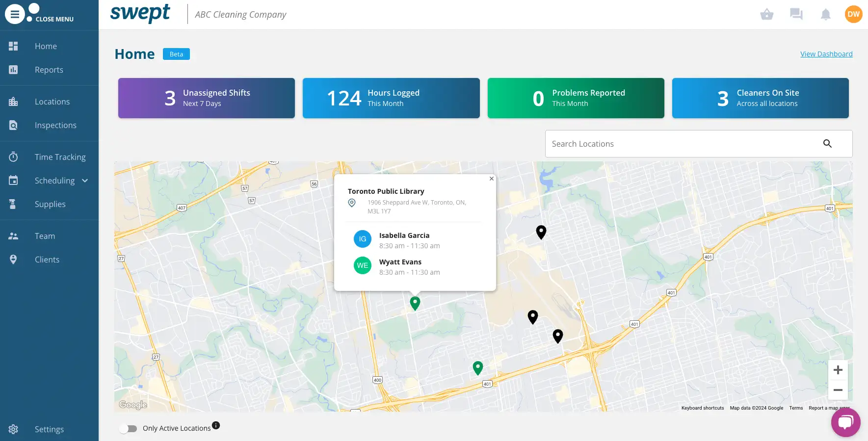Open the Hours Logged card
Image resolution: width=868 pixels, height=441 pixels.
coord(391,98)
